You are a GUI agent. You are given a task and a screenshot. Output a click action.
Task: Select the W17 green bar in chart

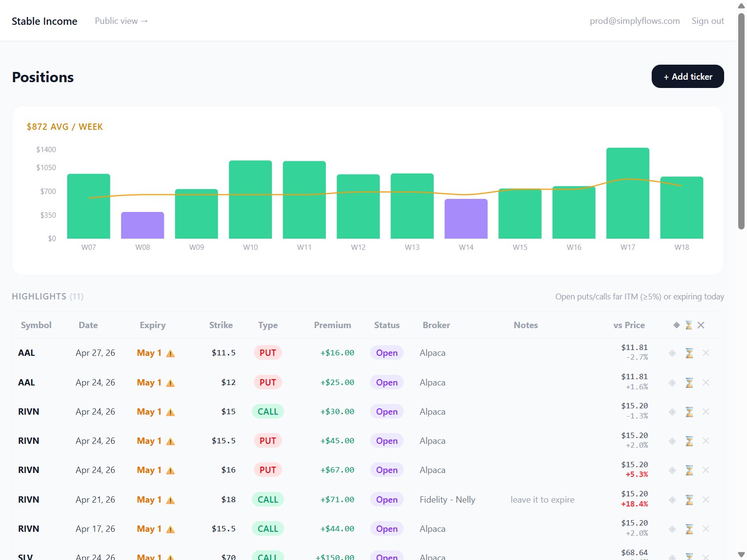pyautogui.click(x=628, y=193)
